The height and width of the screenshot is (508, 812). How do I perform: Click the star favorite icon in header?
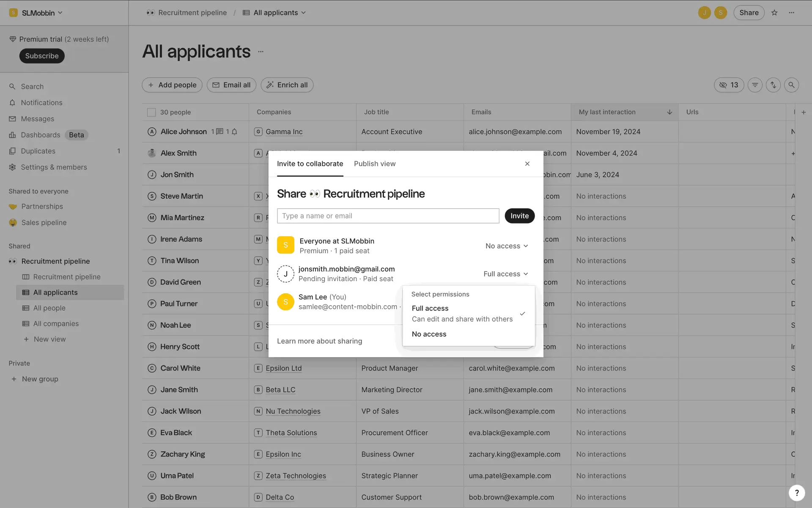point(774,13)
